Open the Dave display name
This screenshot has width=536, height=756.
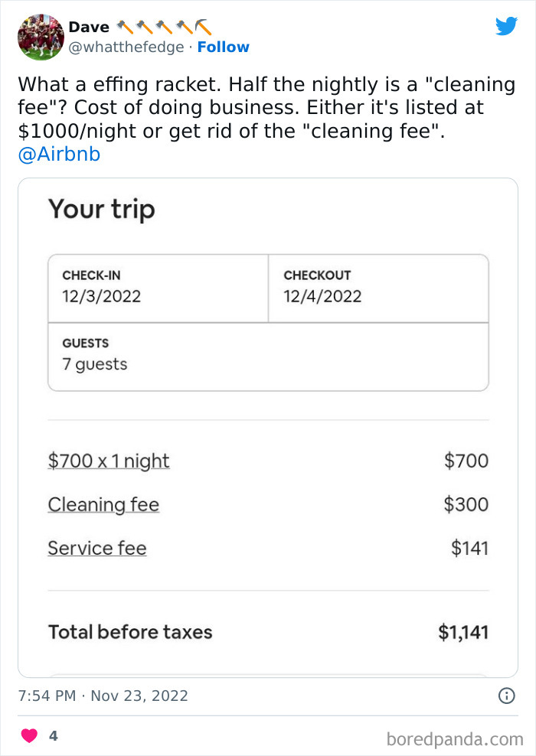[89, 27]
